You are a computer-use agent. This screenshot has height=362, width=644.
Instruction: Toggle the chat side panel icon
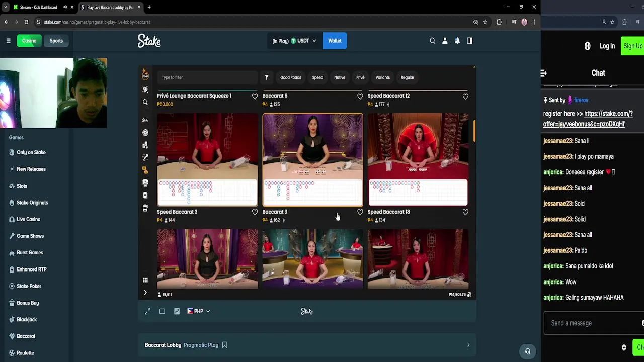pyautogui.click(x=469, y=41)
